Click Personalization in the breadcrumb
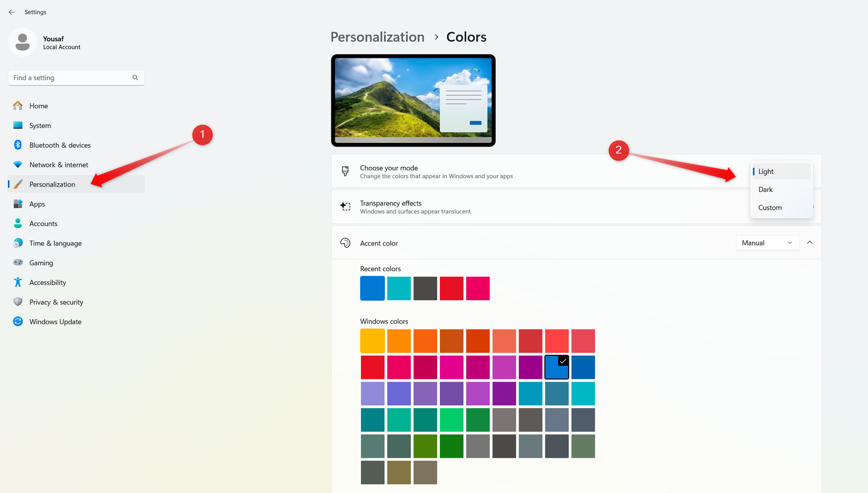This screenshot has height=493, width=868. click(x=377, y=37)
